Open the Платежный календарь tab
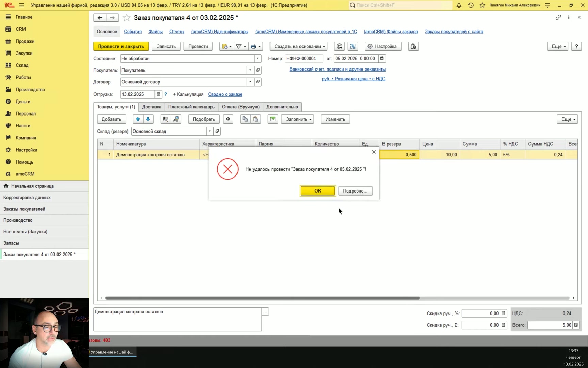The height and width of the screenshot is (368, 588). pos(192,107)
